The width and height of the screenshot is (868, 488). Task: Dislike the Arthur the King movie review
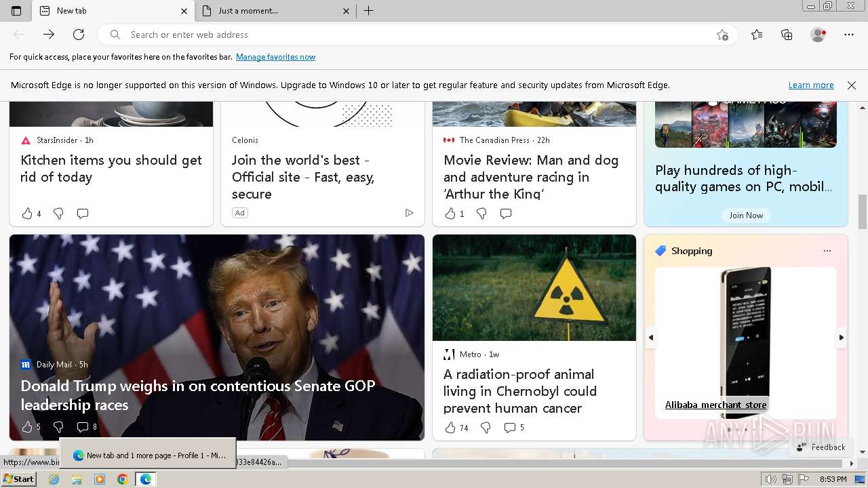coord(481,213)
